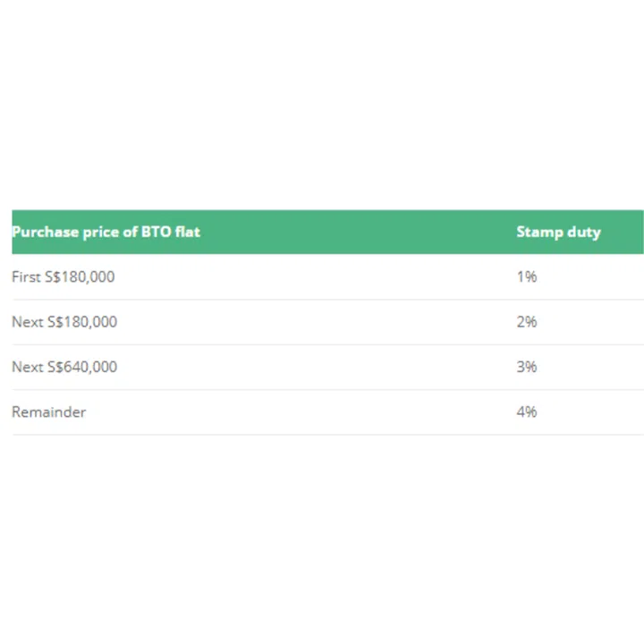This screenshot has width=644, height=644.
Task: Select the 'First S$180,000' cell
Action: (x=64, y=277)
